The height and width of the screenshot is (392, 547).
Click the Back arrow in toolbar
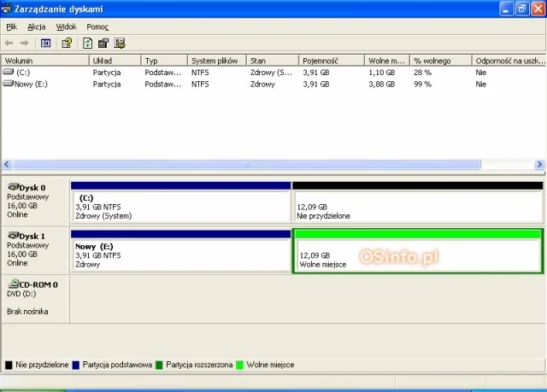9,43
